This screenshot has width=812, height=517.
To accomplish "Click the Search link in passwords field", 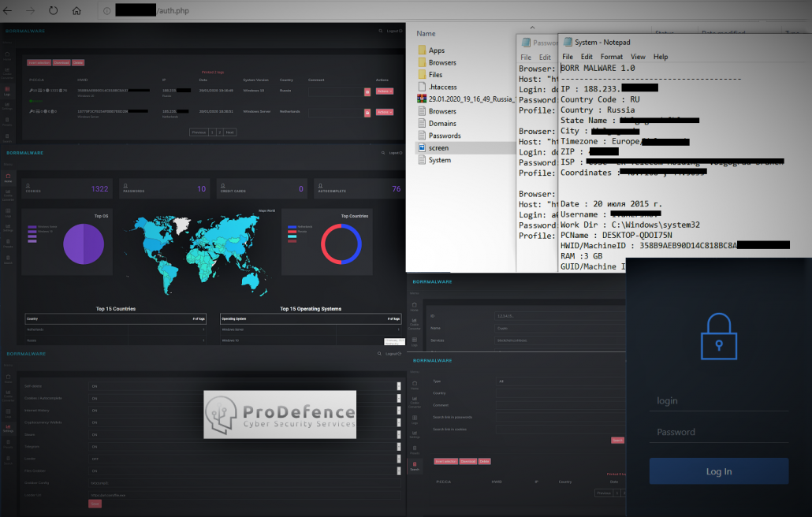I will 561,417.
